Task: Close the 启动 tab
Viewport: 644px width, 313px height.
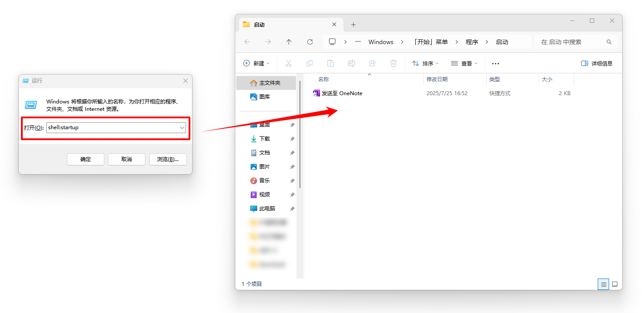Action: (x=334, y=24)
